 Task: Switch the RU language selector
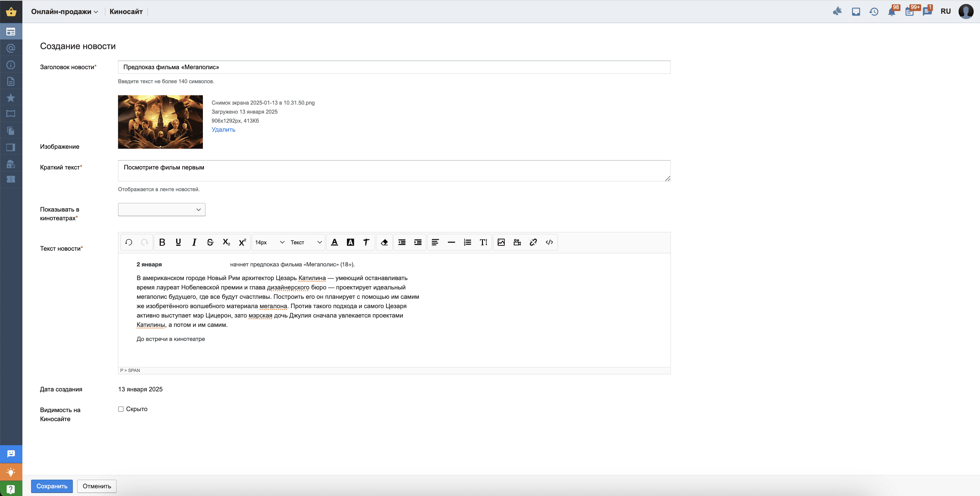(946, 11)
